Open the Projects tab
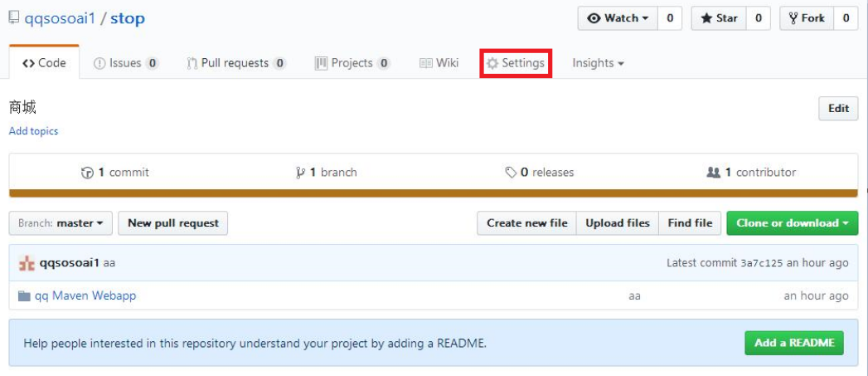Image resolution: width=868 pixels, height=376 pixels. 352,63
